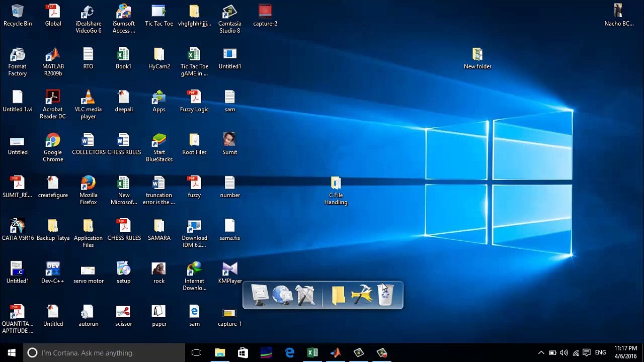Open the taskbar clock and date

(x=625, y=352)
